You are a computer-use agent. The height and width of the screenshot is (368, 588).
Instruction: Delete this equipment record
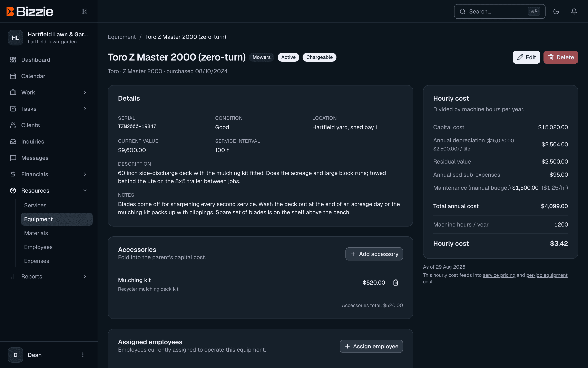(x=561, y=57)
